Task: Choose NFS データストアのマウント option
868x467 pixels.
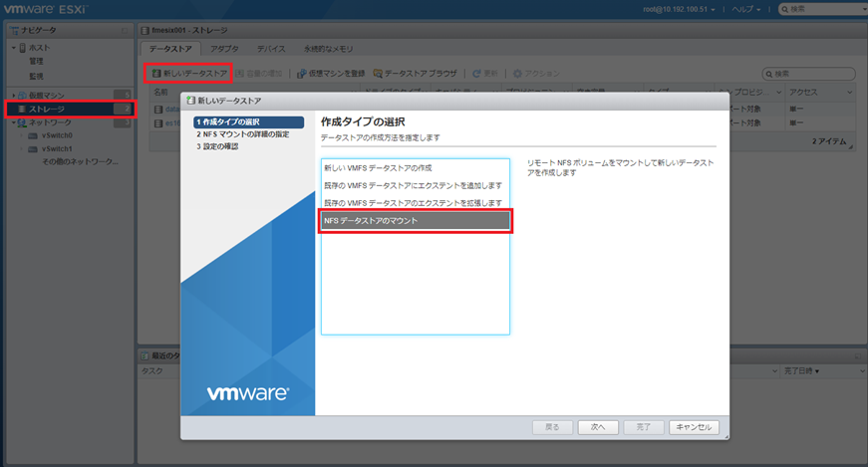Action: [415, 220]
